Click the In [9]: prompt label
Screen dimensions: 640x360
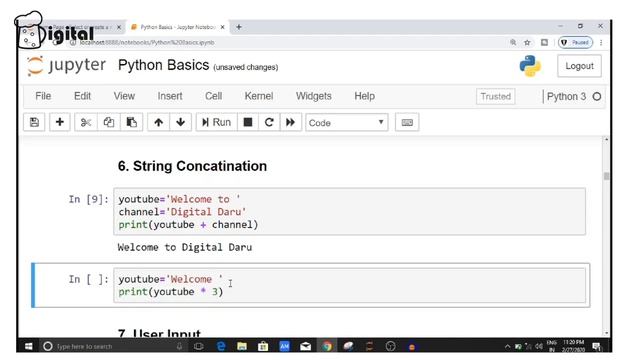click(x=89, y=199)
